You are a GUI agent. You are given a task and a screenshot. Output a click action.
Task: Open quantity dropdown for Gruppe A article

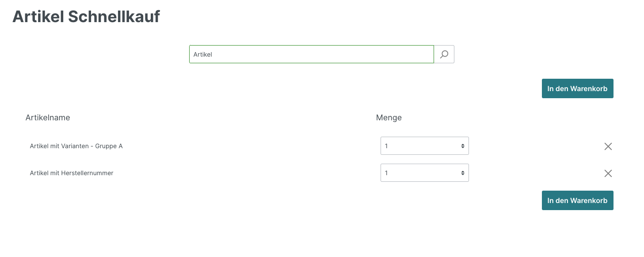[x=424, y=146]
